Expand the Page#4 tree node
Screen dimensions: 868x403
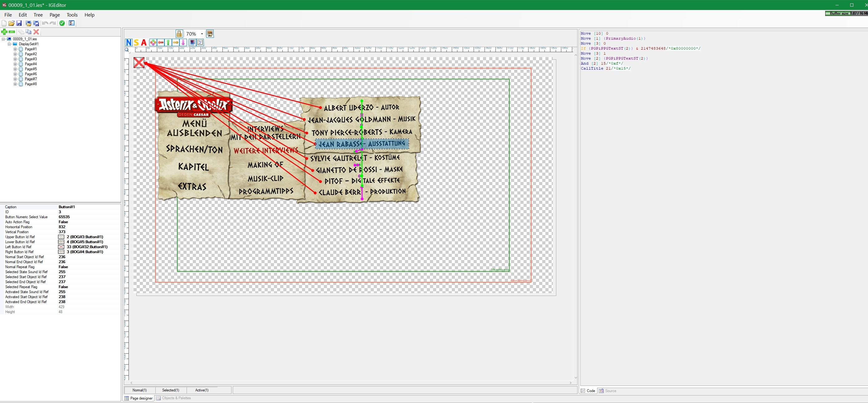point(15,64)
